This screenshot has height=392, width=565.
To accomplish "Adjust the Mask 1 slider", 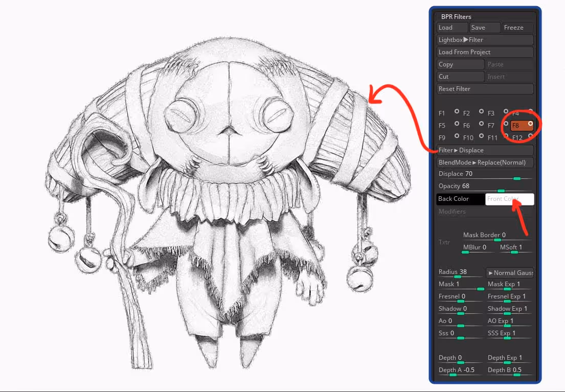I will [x=460, y=285].
